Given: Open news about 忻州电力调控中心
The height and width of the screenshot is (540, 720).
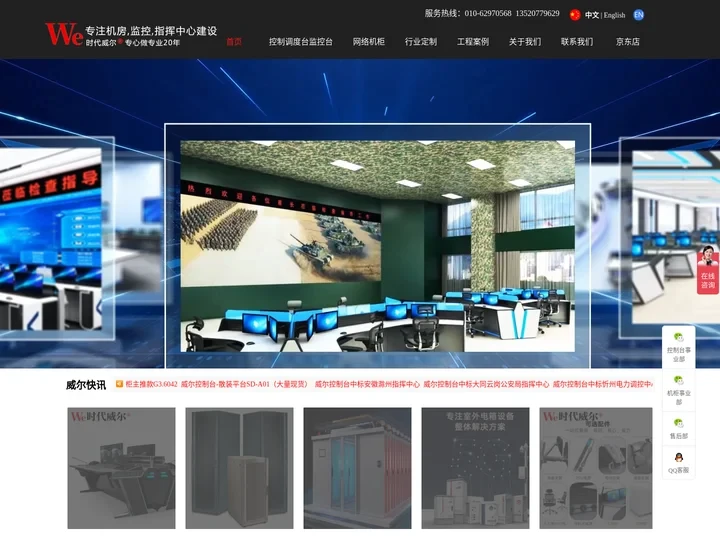Looking at the screenshot, I should point(602,384).
